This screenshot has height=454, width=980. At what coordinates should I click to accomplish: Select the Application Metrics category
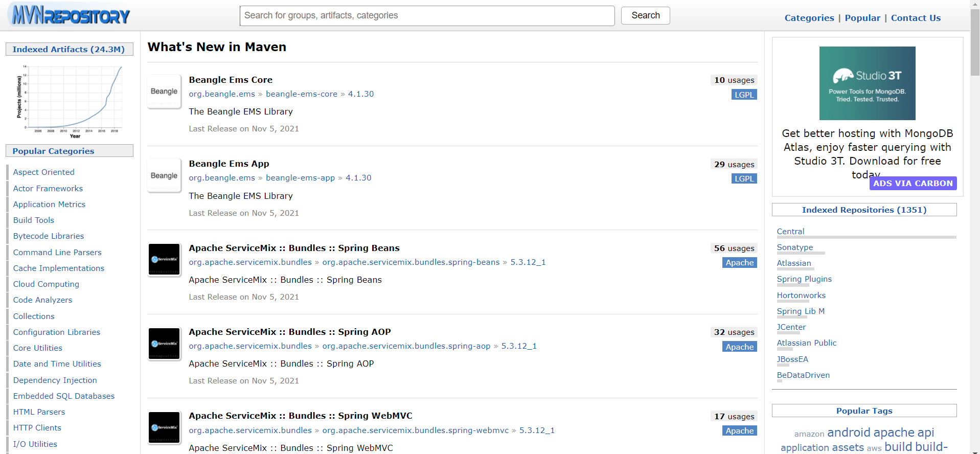pos(50,204)
